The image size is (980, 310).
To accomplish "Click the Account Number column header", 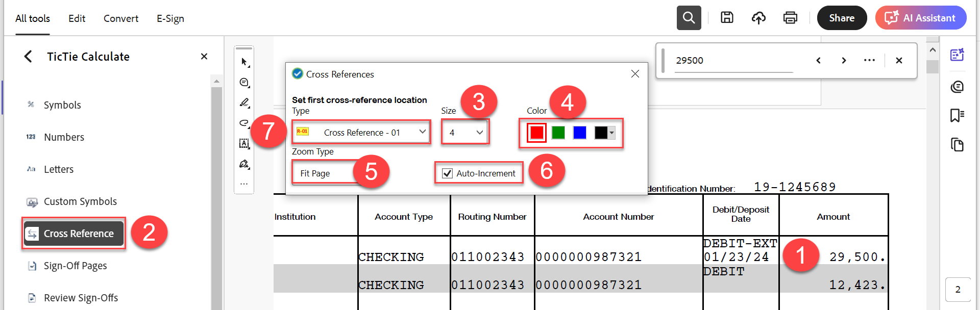I will [x=619, y=217].
